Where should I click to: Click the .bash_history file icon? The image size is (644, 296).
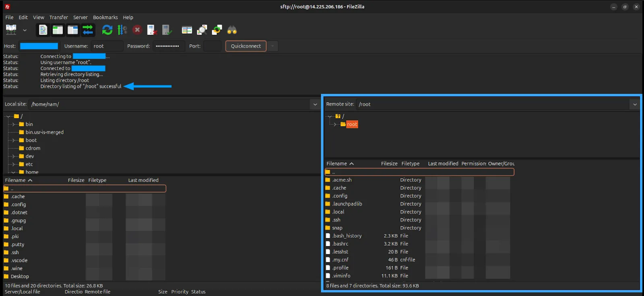pos(328,236)
